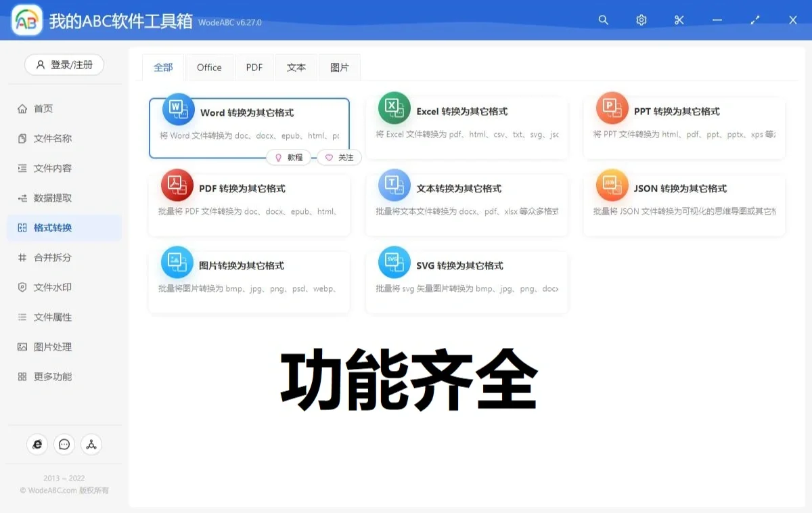This screenshot has height=513, width=812.
Task: Open the chat feedback bubble at bottom left
Action: point(64,444)
